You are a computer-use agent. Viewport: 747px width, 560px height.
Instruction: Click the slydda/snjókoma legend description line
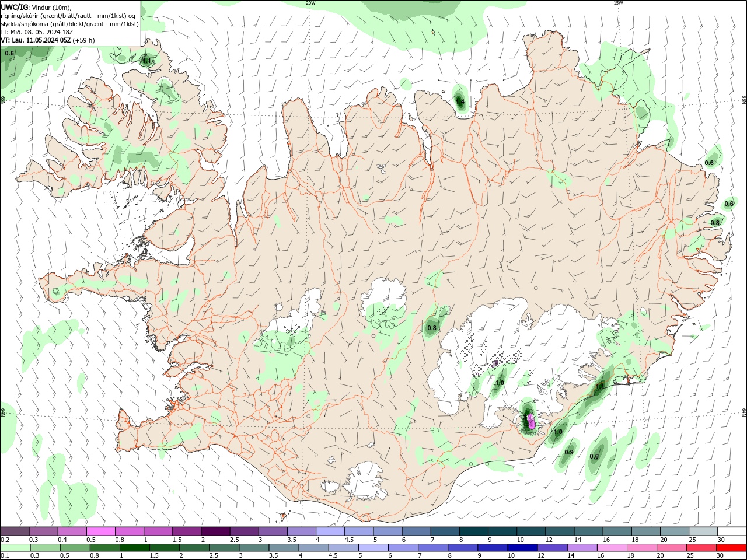click(x=69, y=24)
